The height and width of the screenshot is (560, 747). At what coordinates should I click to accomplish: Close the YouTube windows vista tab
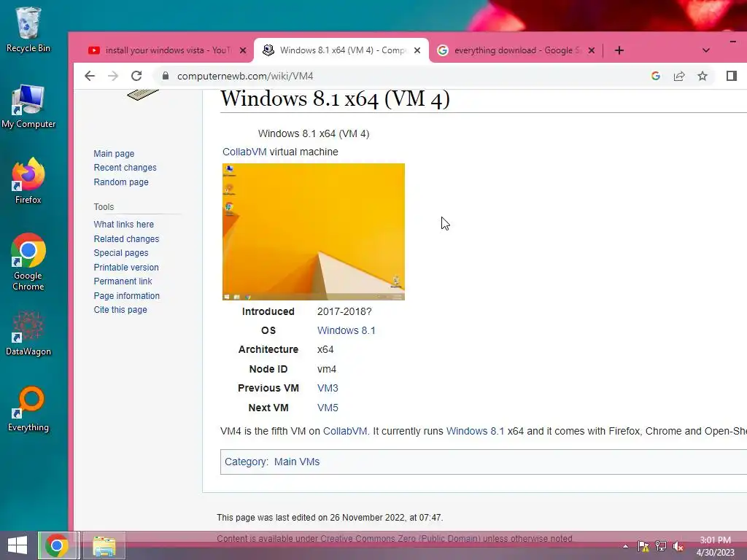tap(243, 50)
